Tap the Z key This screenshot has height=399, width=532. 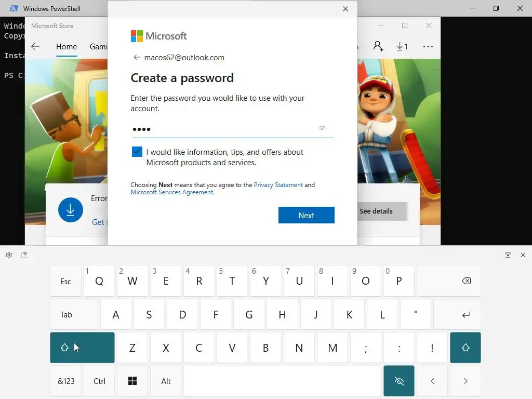coord(132,348)
